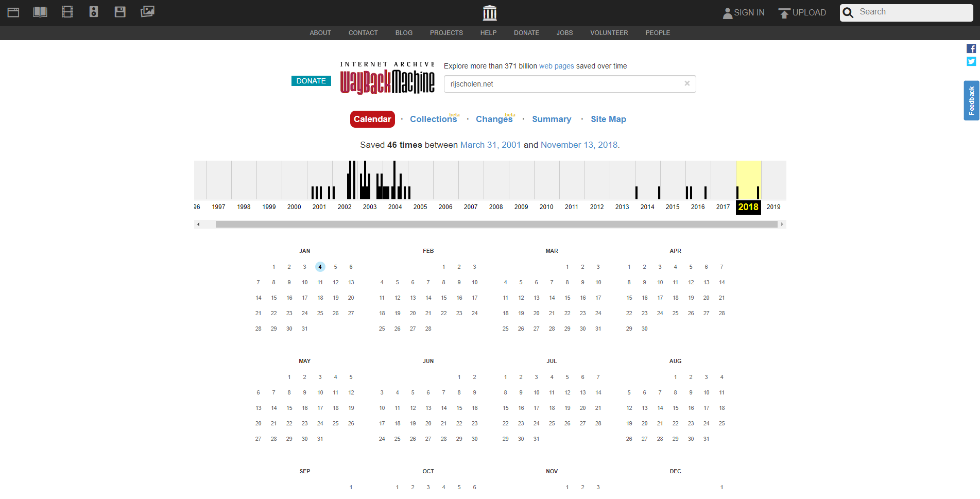Open PROJECTS in the nav menu
This screenshot has height=499, width=980.
pyautogui.click(x=446, y=33)
